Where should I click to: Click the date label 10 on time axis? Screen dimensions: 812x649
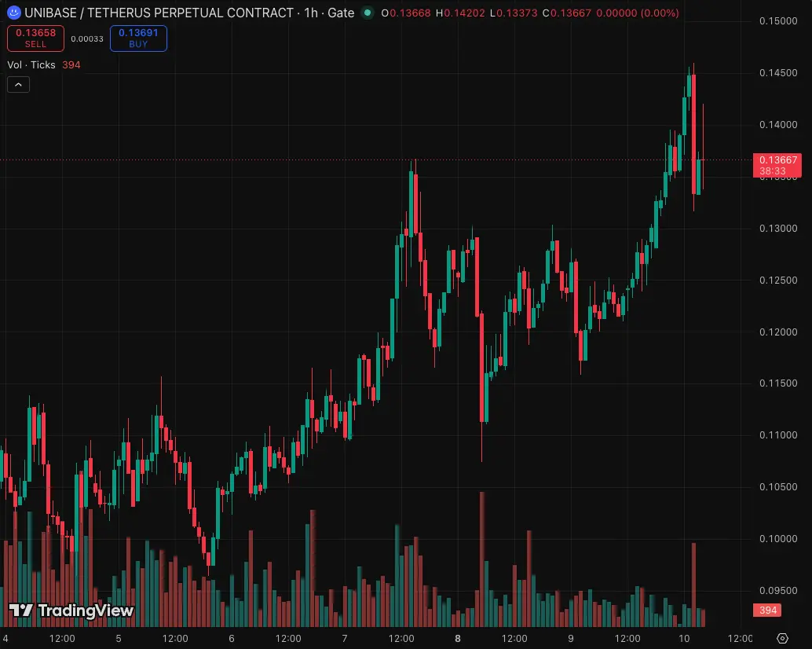(684, 638)
